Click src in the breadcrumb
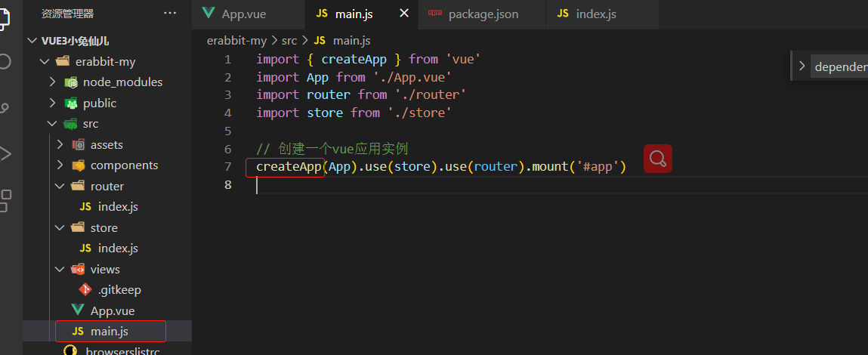Image resolution: width=868 pixels, height=355 pixels. 289,41
